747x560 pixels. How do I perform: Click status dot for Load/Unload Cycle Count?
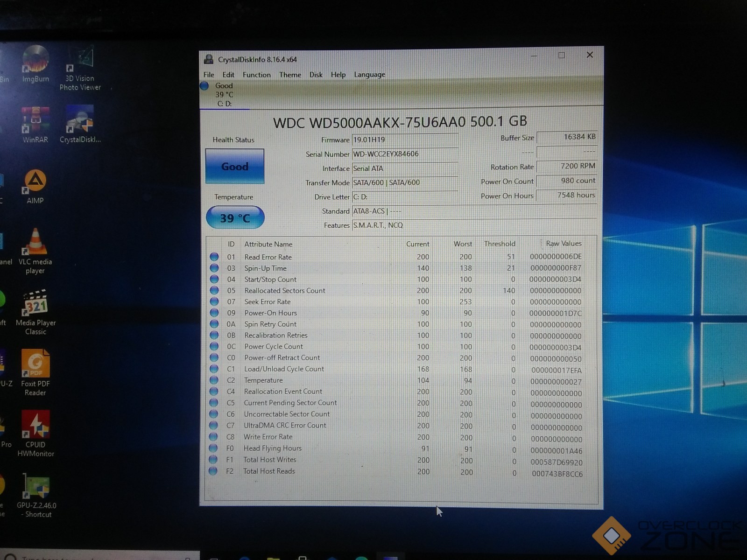[214, 369]
